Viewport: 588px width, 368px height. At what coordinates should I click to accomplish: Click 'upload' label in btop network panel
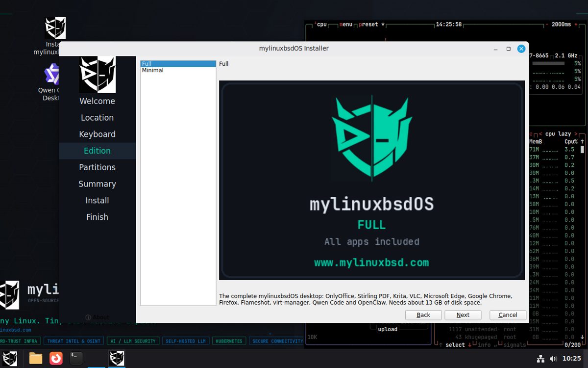point(388,329)
